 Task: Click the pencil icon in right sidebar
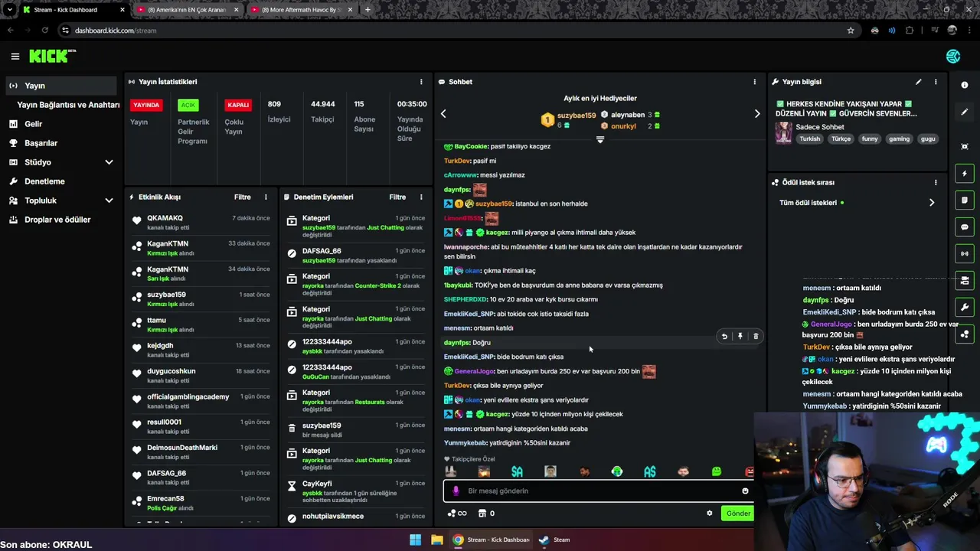(x=965, y=112)
